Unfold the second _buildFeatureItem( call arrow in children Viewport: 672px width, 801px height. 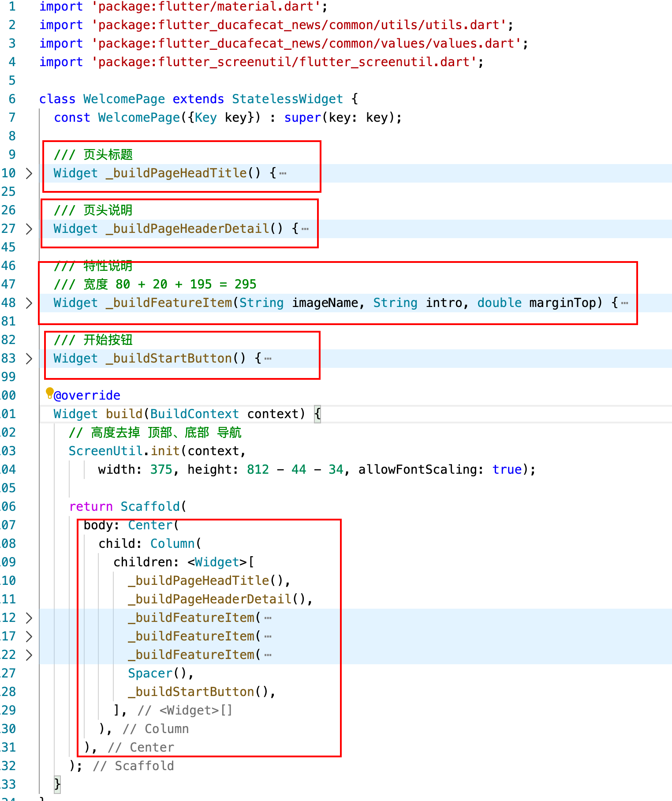pyautogui.click(x=29, y=636)
